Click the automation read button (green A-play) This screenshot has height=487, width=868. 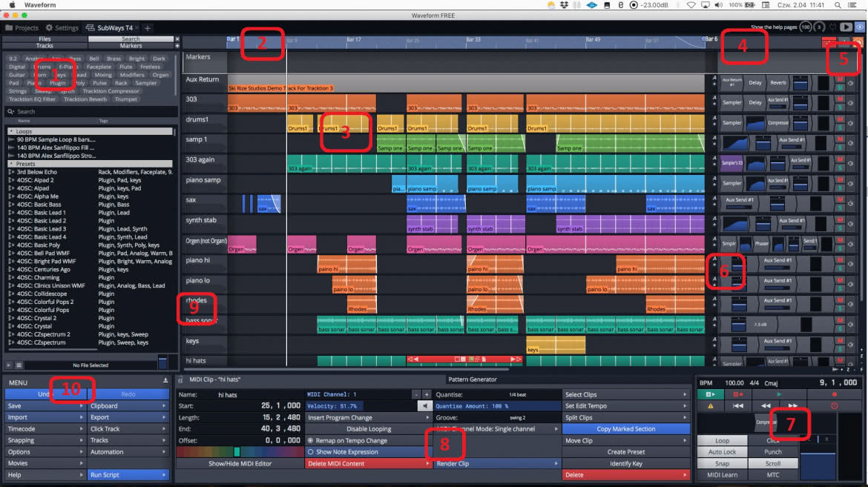click(710, 394)
